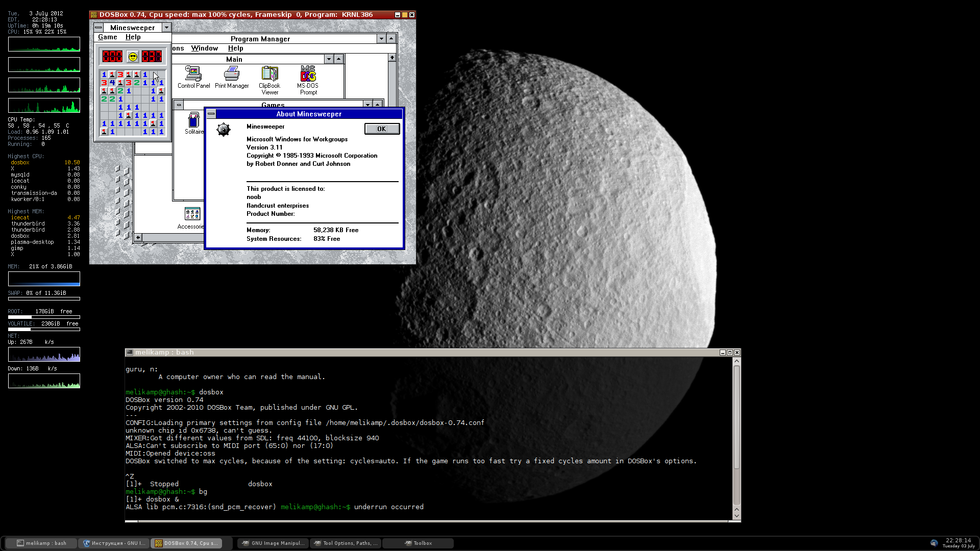Open the Control Panel icon in Main group
The image size is (980, 551).
[x=193, y=77]
